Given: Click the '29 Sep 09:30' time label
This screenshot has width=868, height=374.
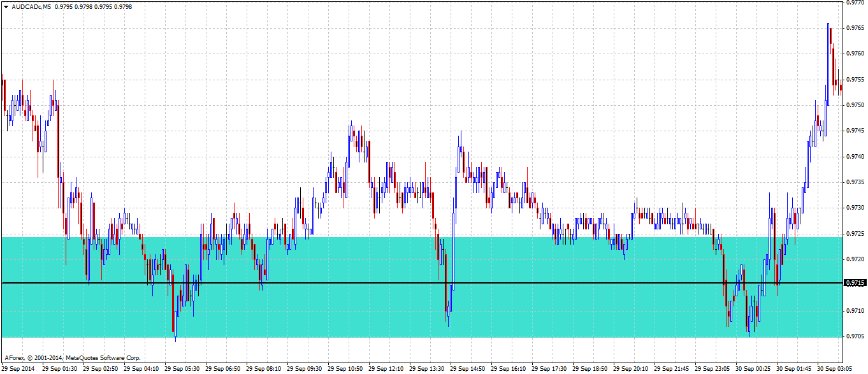Looking at the screenshot, I should (305, 369).
